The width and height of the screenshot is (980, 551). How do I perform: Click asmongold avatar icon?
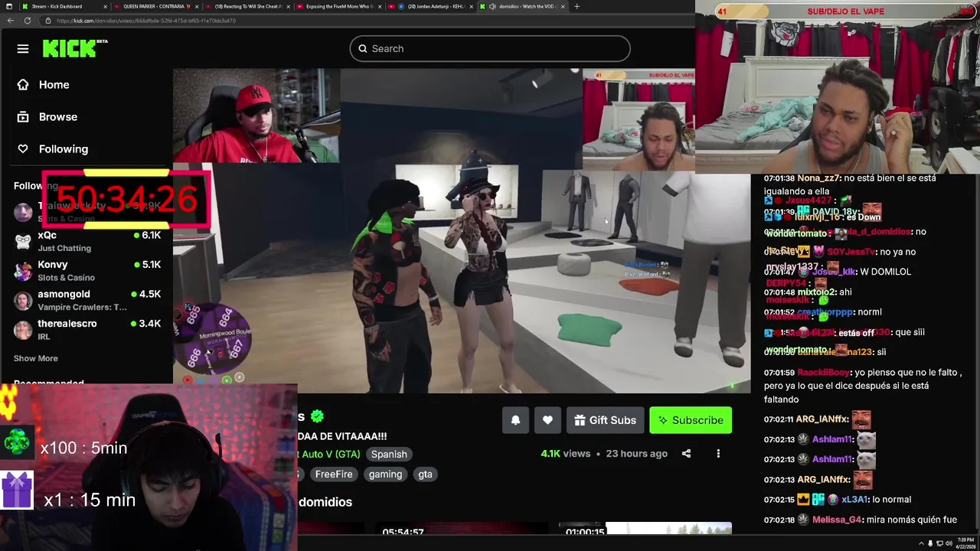pos(24,300)
